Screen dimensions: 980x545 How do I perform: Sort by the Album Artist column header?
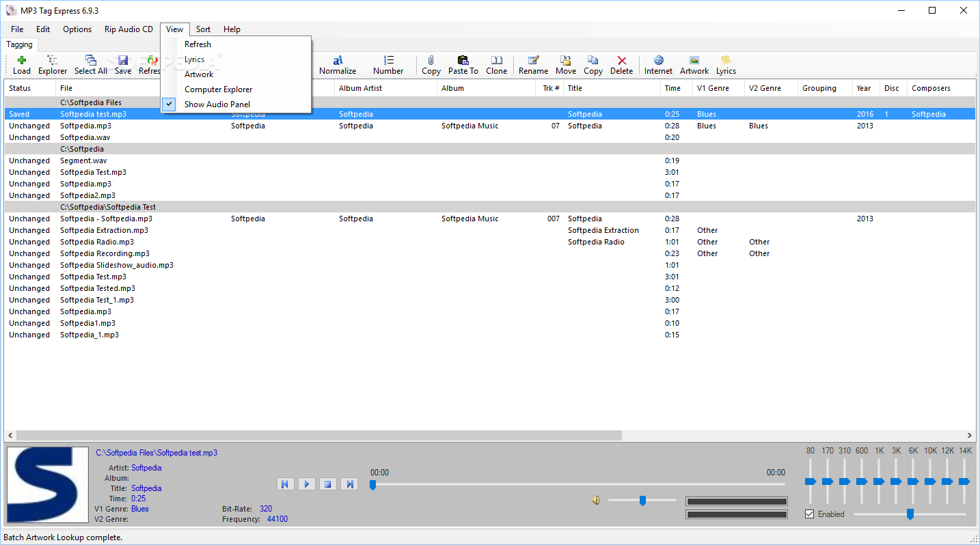click(386, 88)
